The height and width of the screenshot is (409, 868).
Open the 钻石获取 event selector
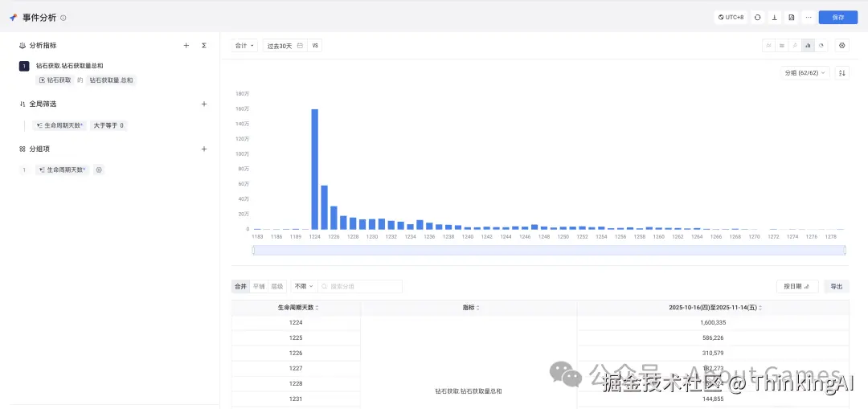coord(55,80)
